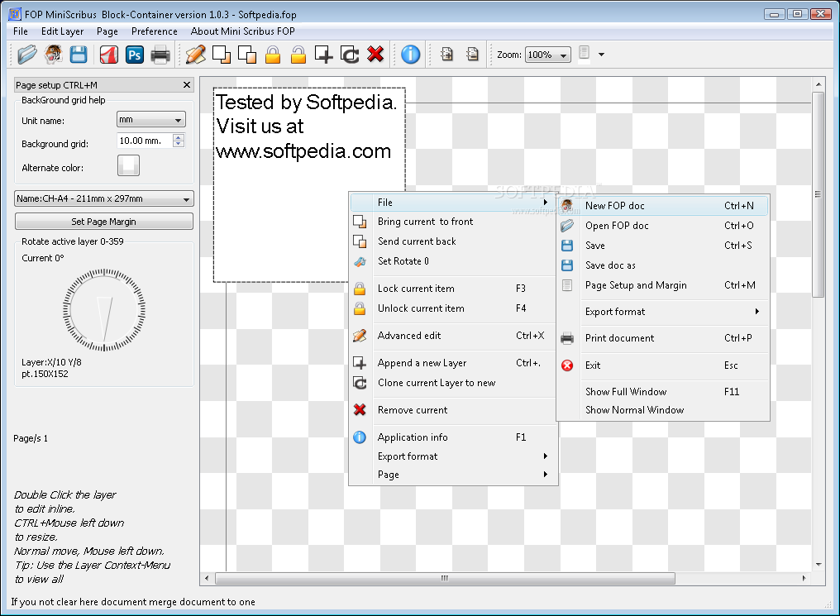Screen dimensions: 840x616
Task: Choose Advanced edit in context menu
Action: pos(453,336)
